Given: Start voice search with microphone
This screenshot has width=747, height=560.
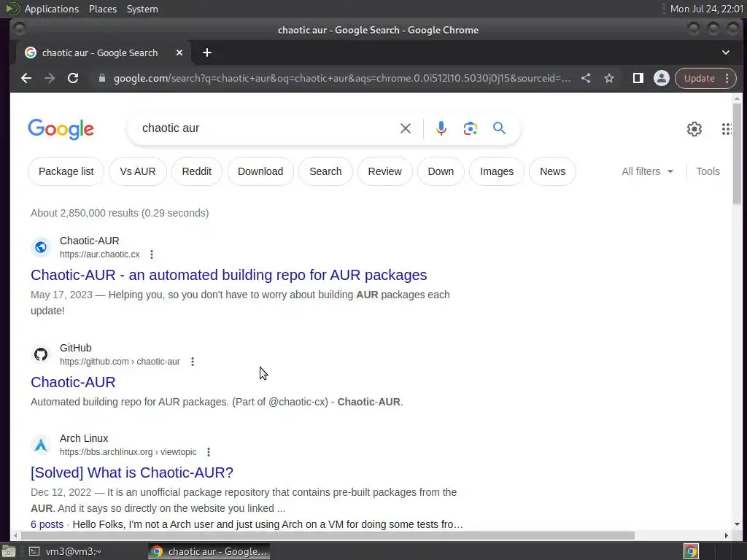Looking at the screenshot, I should (x=441, y=128).
